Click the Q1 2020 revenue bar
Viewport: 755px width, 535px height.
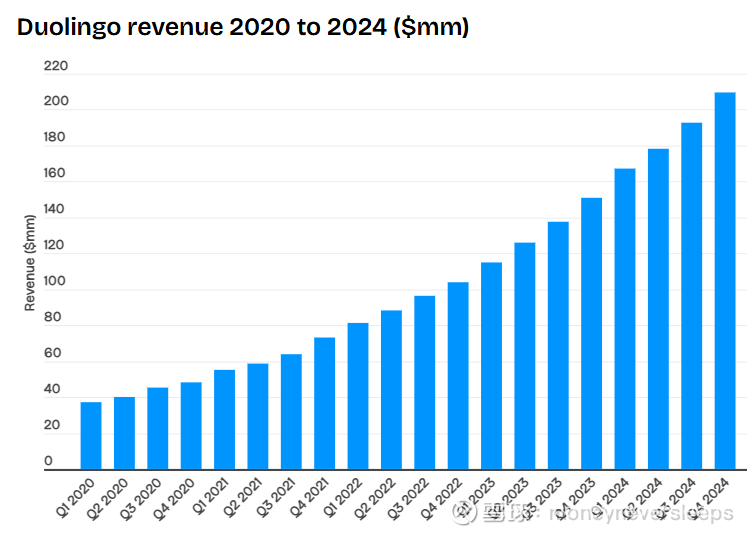tap(91, 435)
